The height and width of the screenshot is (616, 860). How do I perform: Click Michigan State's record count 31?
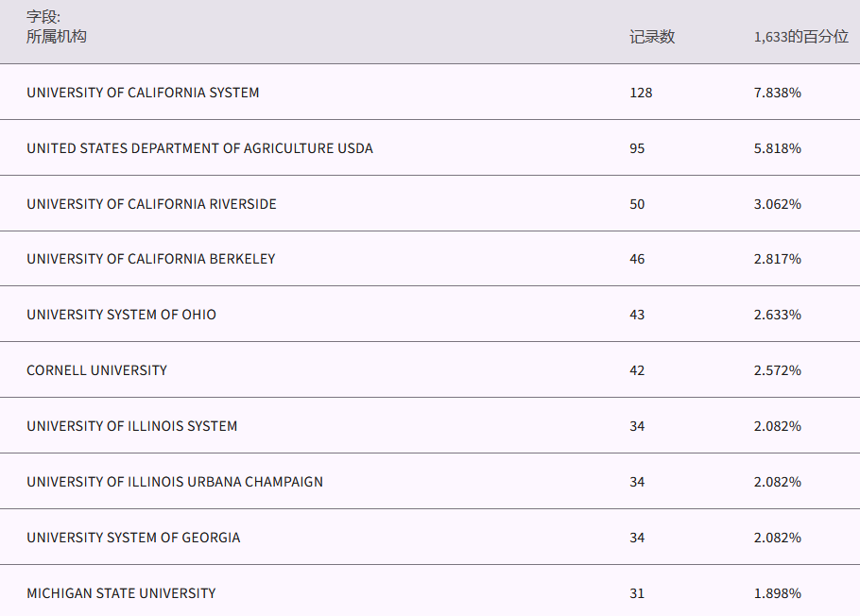pos(637,593)
